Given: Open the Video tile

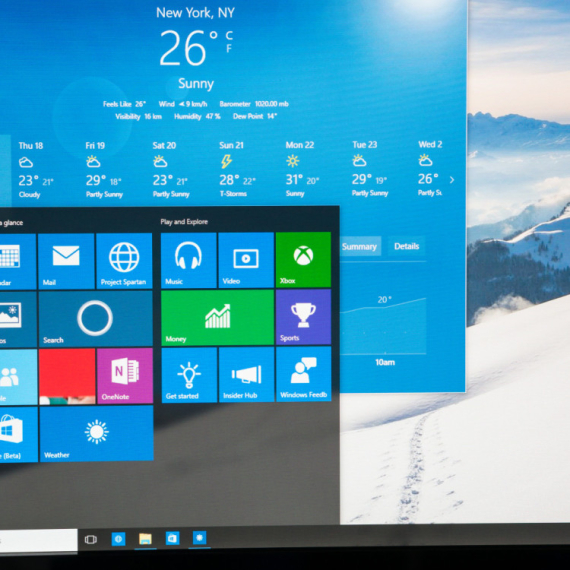Looking at the screenshot, I should (246, 260).
